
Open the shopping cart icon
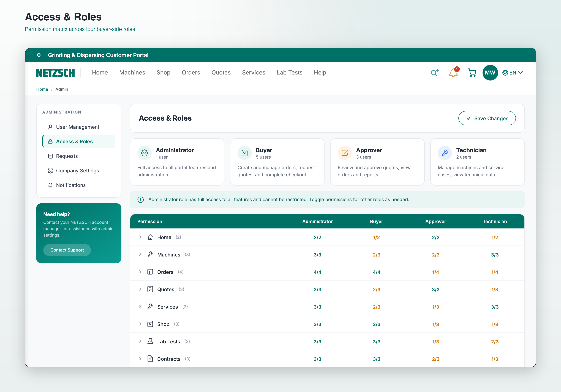tap(472, 73)
